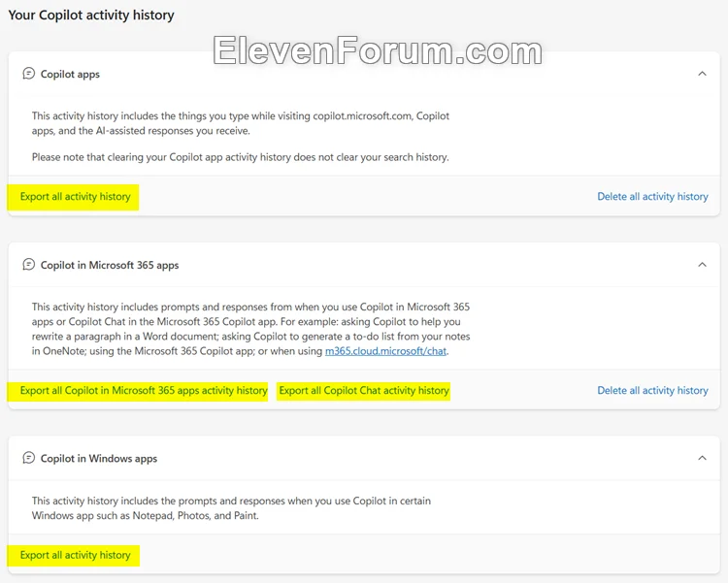Export all Copilot in Microsoft 365 apps activity history
Screen dimensions: 728x583
[x=144, y=390]
